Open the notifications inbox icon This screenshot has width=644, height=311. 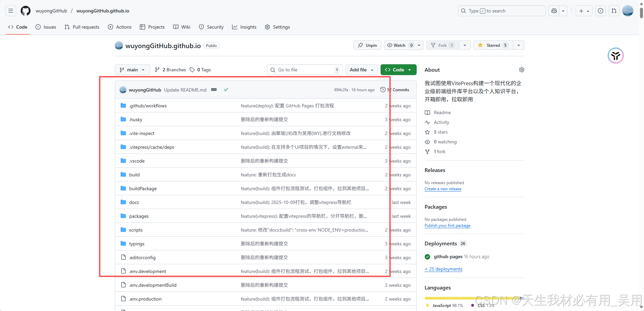tap(600, 10)
